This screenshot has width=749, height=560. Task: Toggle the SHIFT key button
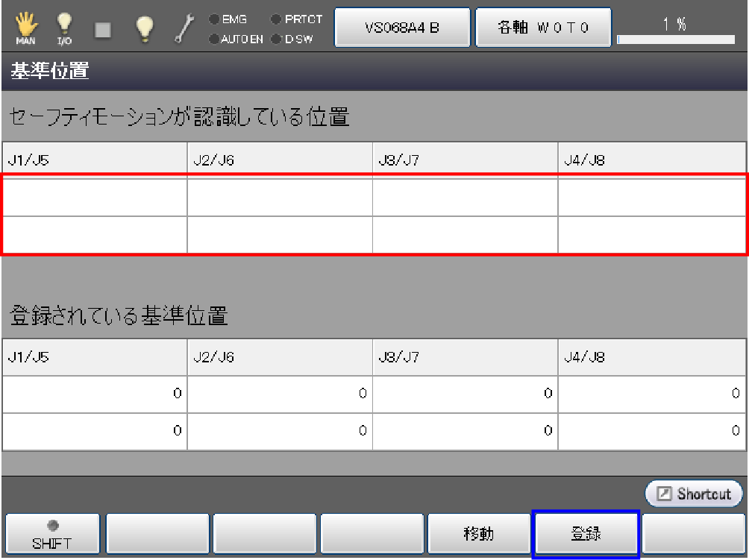[x=52, y=534]
